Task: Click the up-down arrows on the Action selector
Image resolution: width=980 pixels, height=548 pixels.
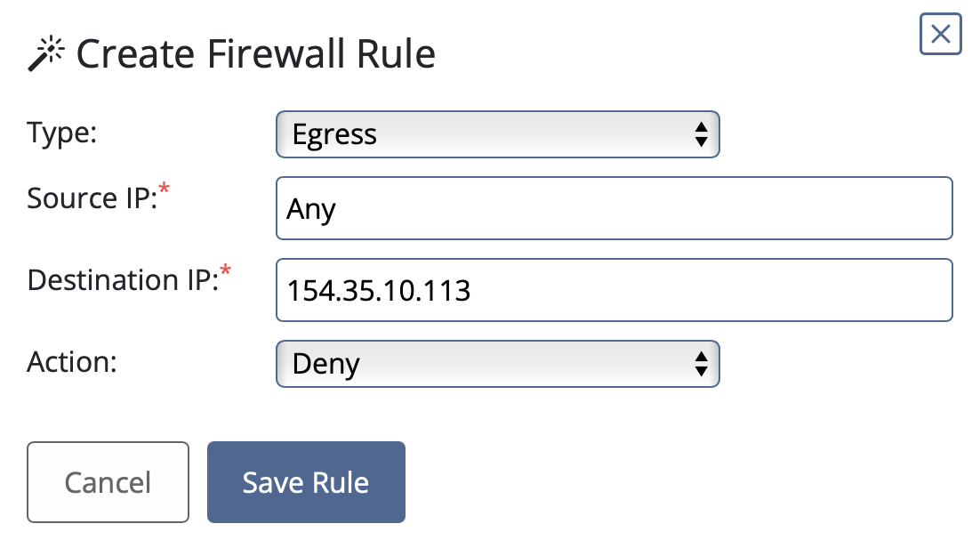Action: pyautogui.click(x=702, y=364)
